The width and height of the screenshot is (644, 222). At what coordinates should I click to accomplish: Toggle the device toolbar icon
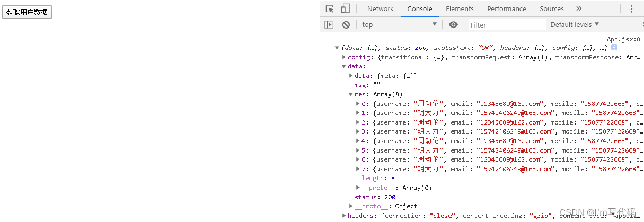pos(345,8)
